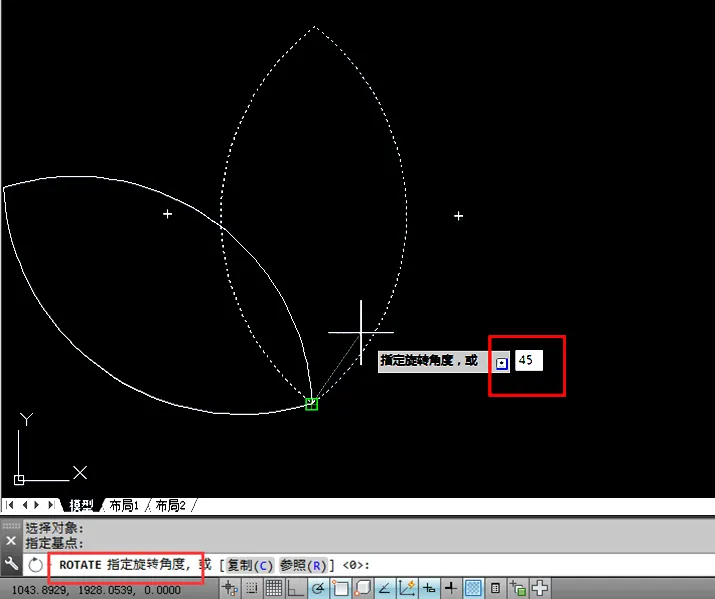Choose the 复制(C) command option
This screenshot has width=715, height=599.
[250, 565]
